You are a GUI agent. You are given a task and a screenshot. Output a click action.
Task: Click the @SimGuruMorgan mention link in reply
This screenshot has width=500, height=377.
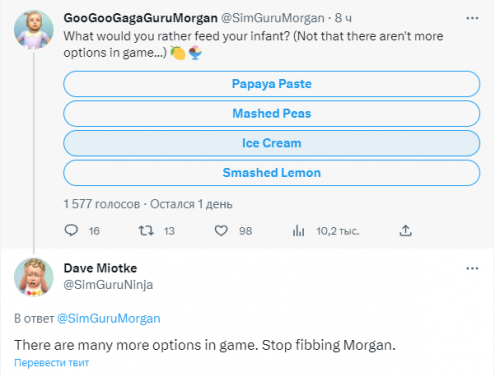click(x=109, y=318)
